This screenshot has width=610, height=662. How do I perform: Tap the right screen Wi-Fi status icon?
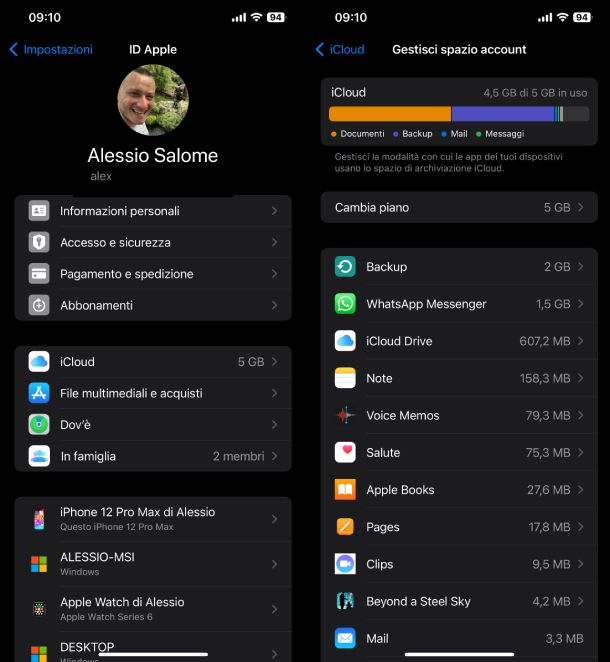562,17
